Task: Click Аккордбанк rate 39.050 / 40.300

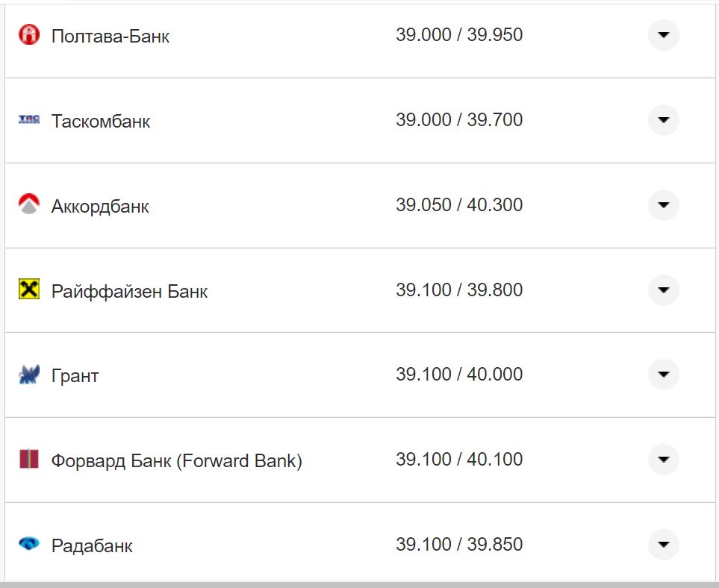Action: coord(459,204)
